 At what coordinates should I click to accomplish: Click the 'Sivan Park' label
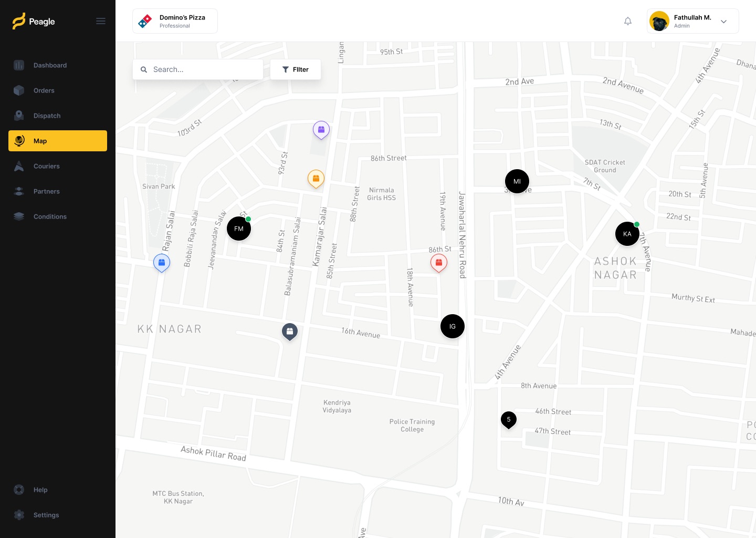159,187
